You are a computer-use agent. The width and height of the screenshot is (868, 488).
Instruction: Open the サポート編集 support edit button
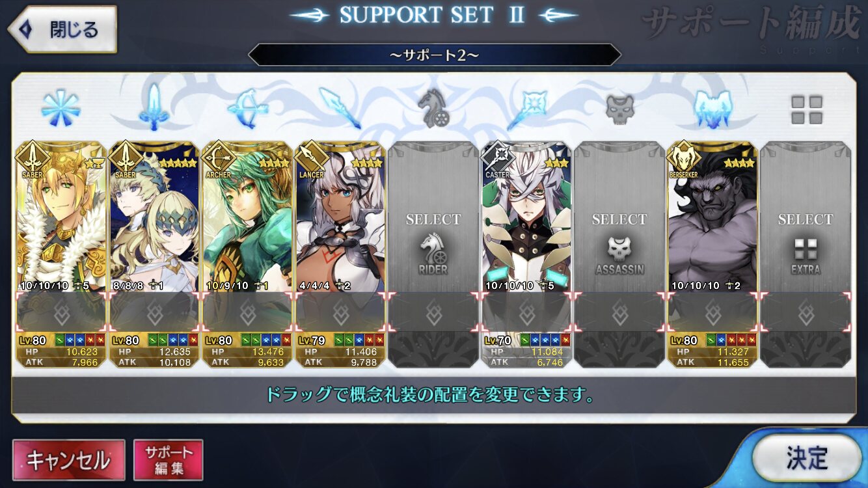(169, 460)
